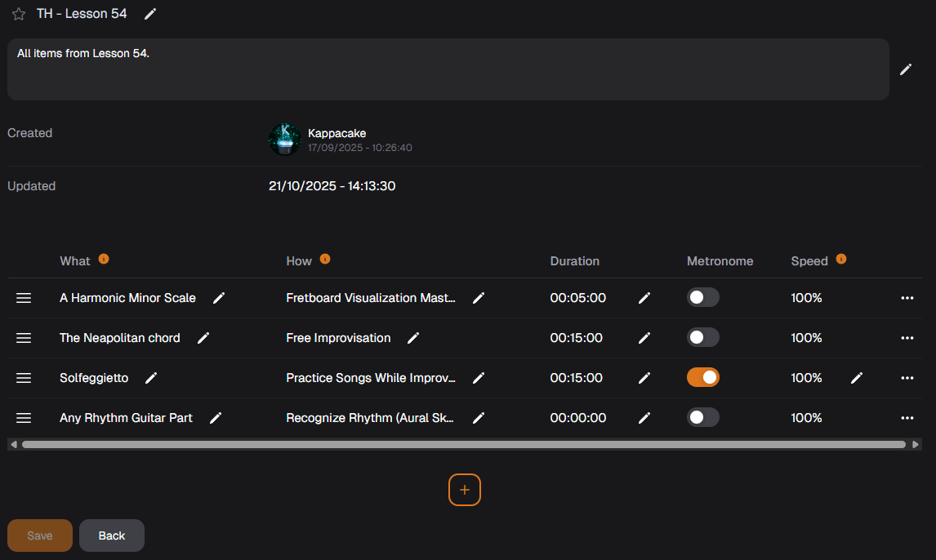The image size is (936, 560).
Task: Disable the metronome for Solfeggietto
Action: click(x=703, y=377)
